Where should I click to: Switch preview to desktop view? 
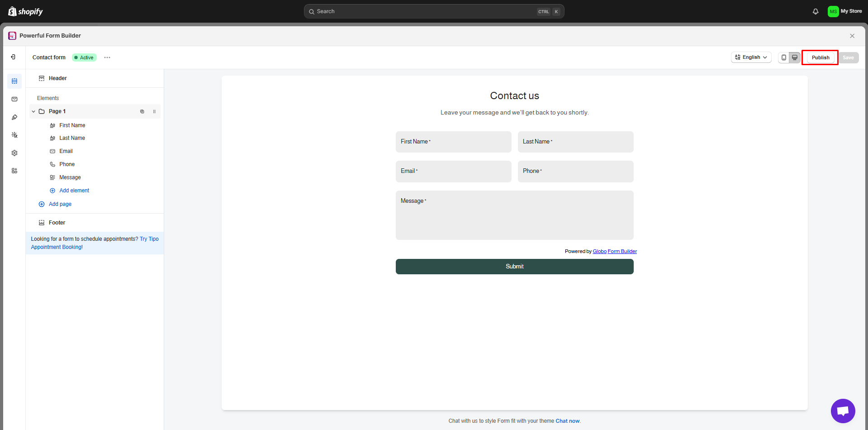pyautogui.click(x=795, y=57)
